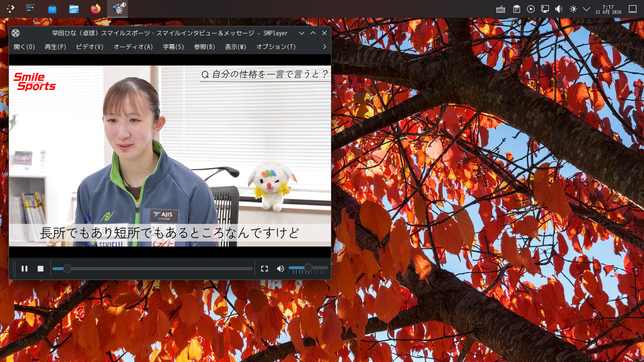
Task: Open the SMPlayer title bar dropdown arrow
Action: (x=301, y=33)
